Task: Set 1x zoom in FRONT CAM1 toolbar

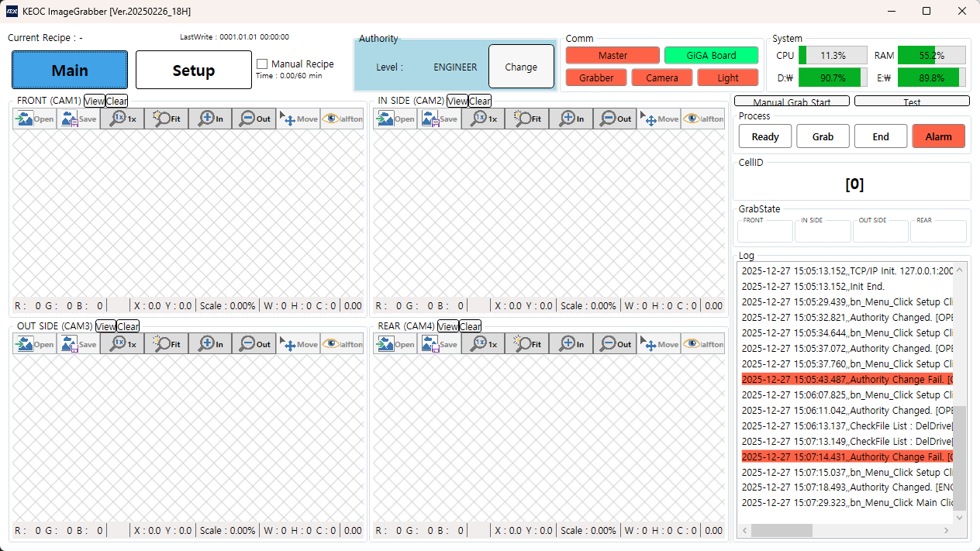Action: [122, 119]
